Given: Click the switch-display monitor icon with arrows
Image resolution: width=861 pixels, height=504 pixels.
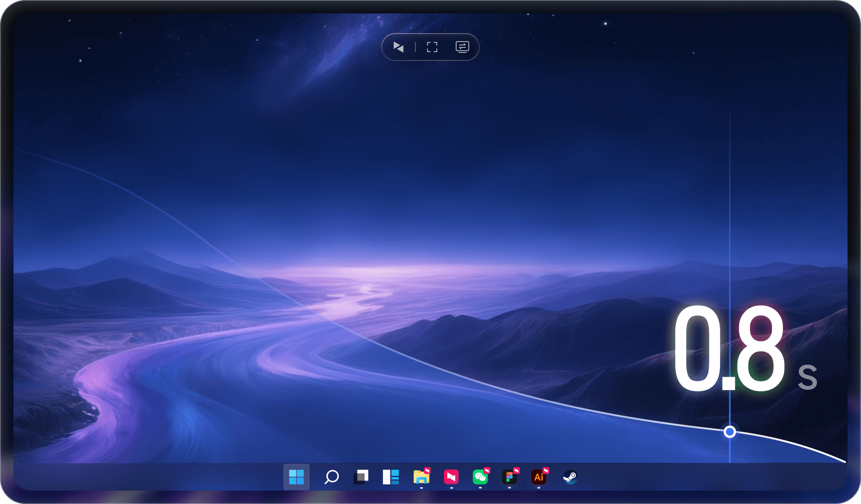Looking at the screenshot, I should pos(462,47).
